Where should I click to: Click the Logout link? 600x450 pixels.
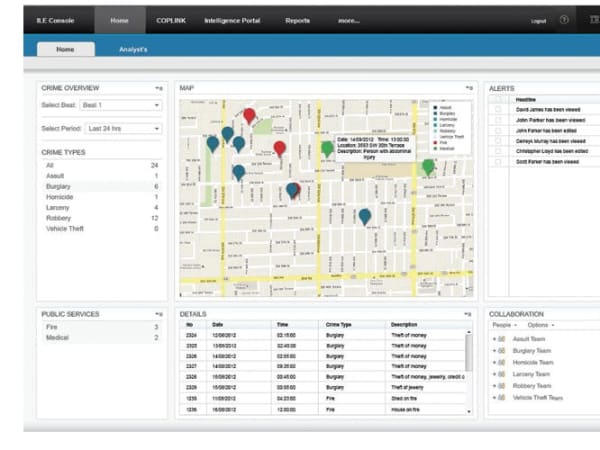[539, 20]
